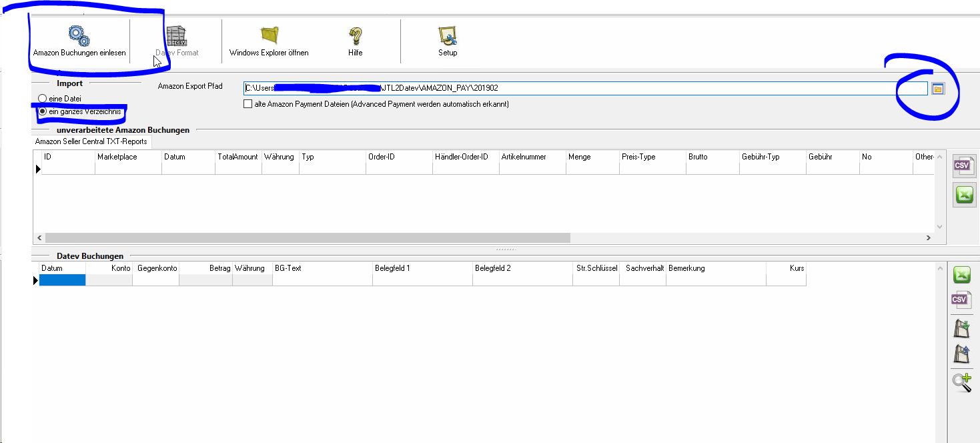
Task: Open the Setup toolbar button
Action: [448, 41]
